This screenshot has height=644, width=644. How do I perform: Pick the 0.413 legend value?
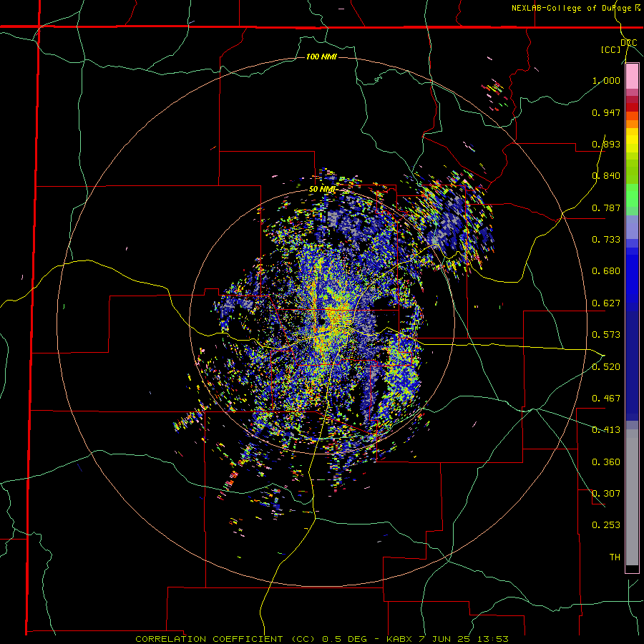pyautogui.click(x=606, y=430)
